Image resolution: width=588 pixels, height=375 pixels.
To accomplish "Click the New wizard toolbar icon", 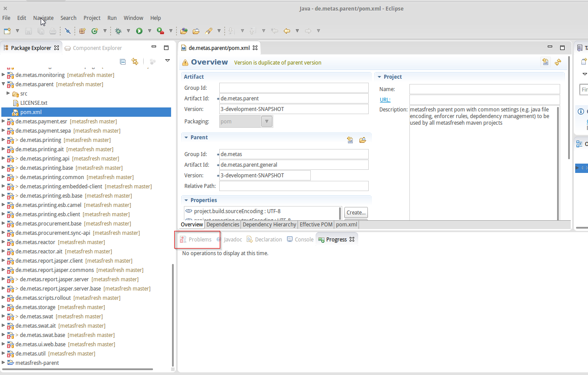I will click(7, 31).
